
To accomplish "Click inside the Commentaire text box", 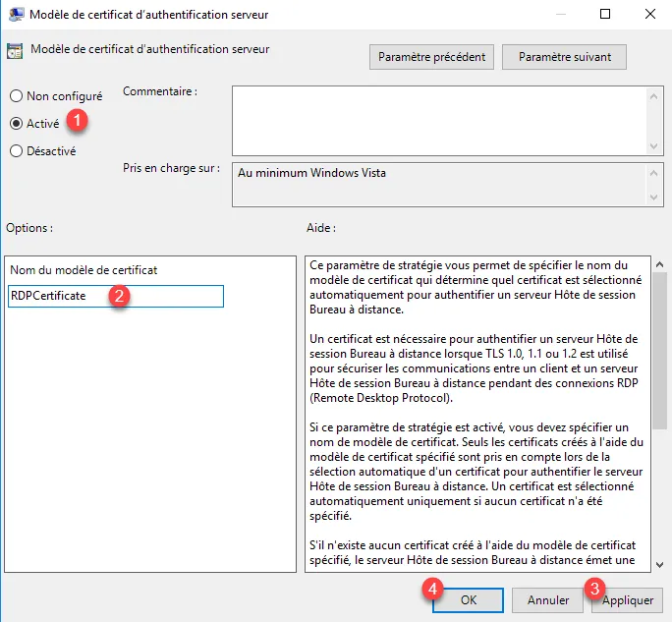I will point(439,120).
